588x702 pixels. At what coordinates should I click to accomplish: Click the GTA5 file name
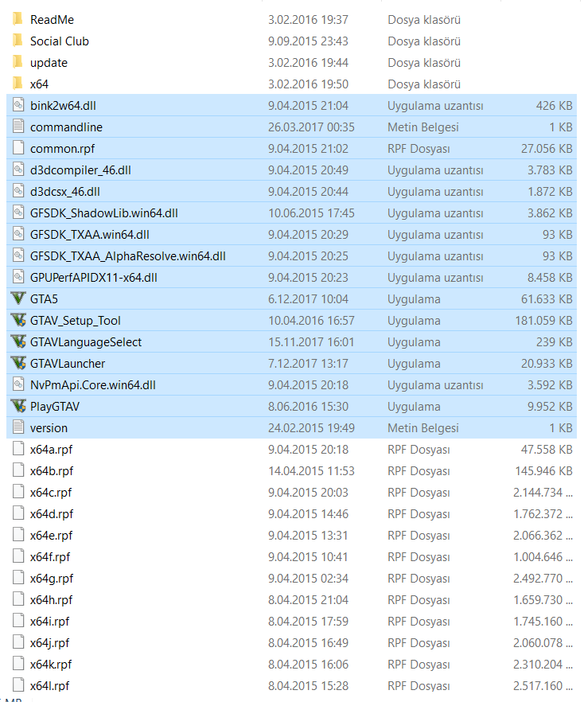click(x=44, y=299)
